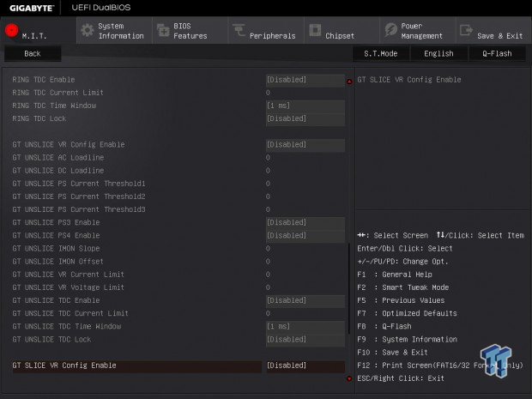Select GT UNSLICE PS4 Enable label

click(56, 236)
